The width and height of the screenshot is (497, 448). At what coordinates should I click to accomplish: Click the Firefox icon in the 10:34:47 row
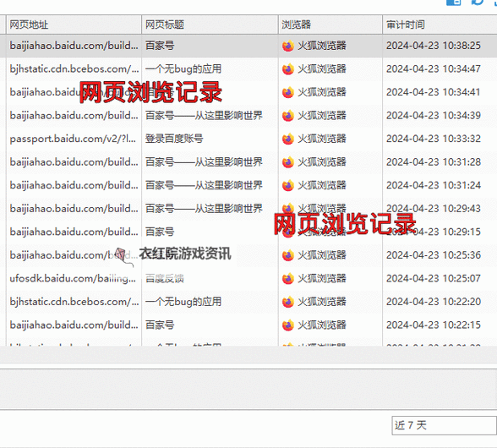(x=288, y=69)
